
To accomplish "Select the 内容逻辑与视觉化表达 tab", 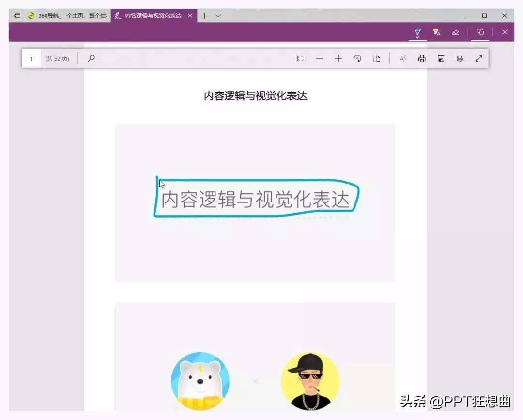I will pyautogui.click(x=153, y=16).
